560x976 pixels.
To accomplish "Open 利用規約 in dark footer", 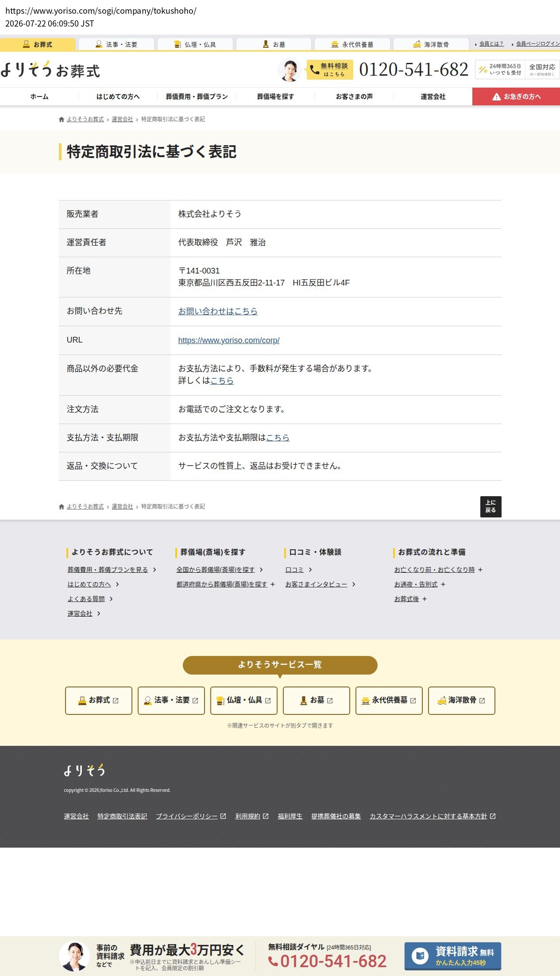I will click(x=252, y=816).
